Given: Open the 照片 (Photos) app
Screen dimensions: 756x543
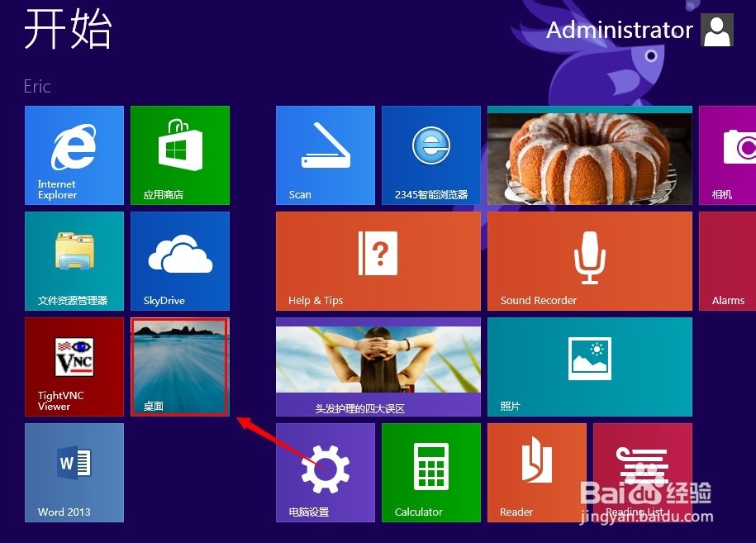Looking at the screenshot, I should [589, 366].
